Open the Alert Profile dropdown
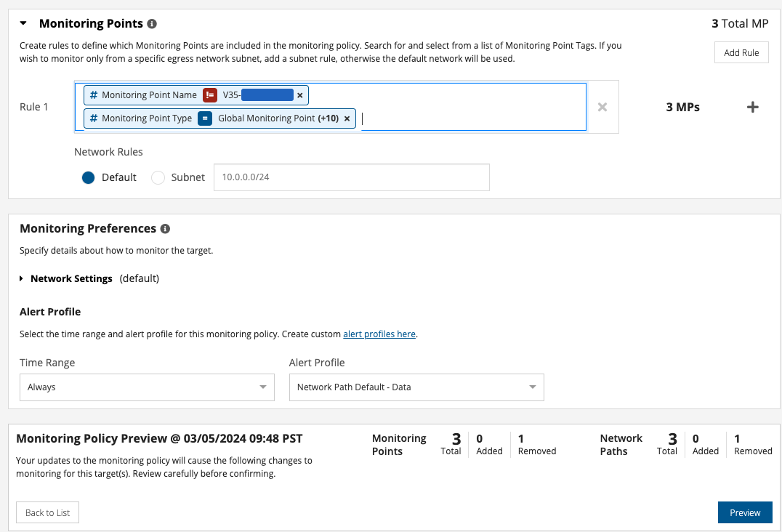This screenshot has height=532, width=782. coord(416,387)
